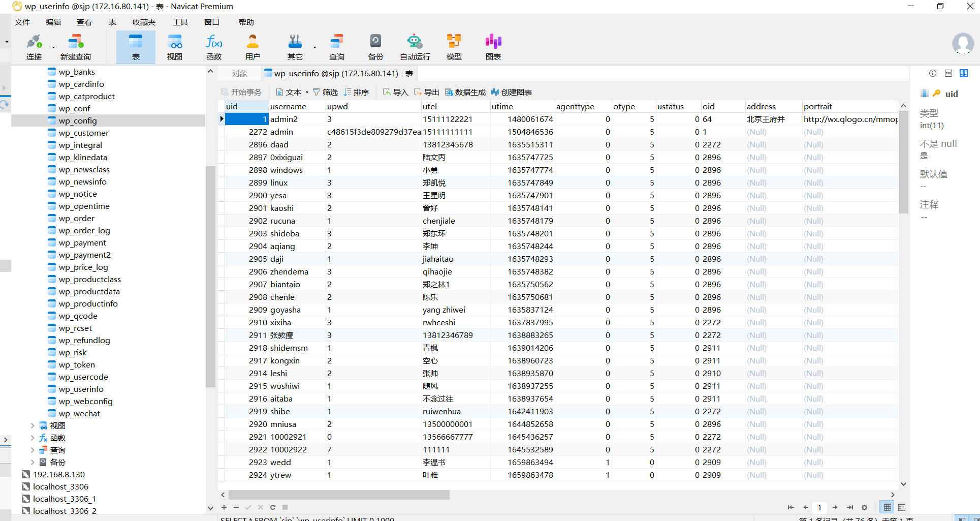The width and height of the screenshot is (980, 521).
Task: Expand the 查询 tree node
Action: (x=33, y=450)
